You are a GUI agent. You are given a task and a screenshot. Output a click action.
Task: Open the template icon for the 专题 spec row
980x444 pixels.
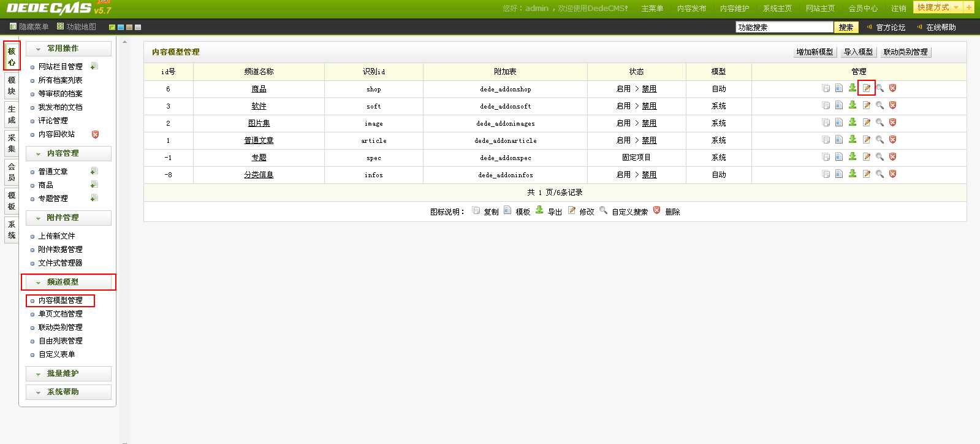point(838,157)
